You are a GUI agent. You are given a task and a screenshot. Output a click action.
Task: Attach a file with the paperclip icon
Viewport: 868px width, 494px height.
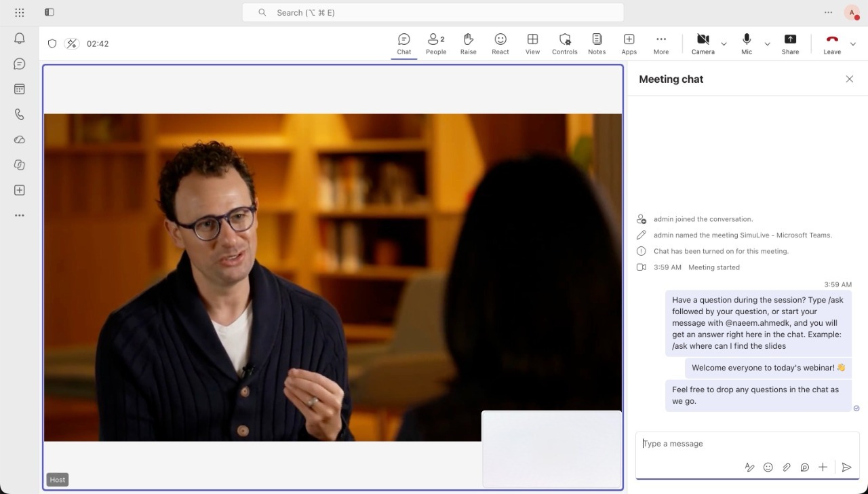pos(786,467)
